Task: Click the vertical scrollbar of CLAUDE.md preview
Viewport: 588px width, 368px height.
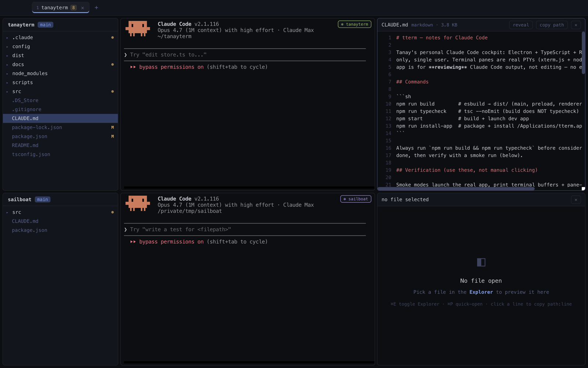Action: [583, 53]
